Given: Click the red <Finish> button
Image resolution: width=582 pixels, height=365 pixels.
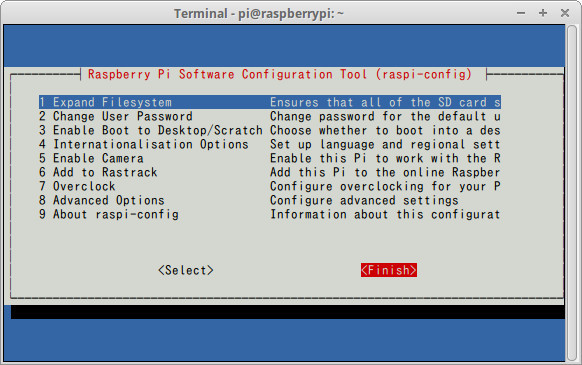Looking at the screenshot, I should pos(389,270).
